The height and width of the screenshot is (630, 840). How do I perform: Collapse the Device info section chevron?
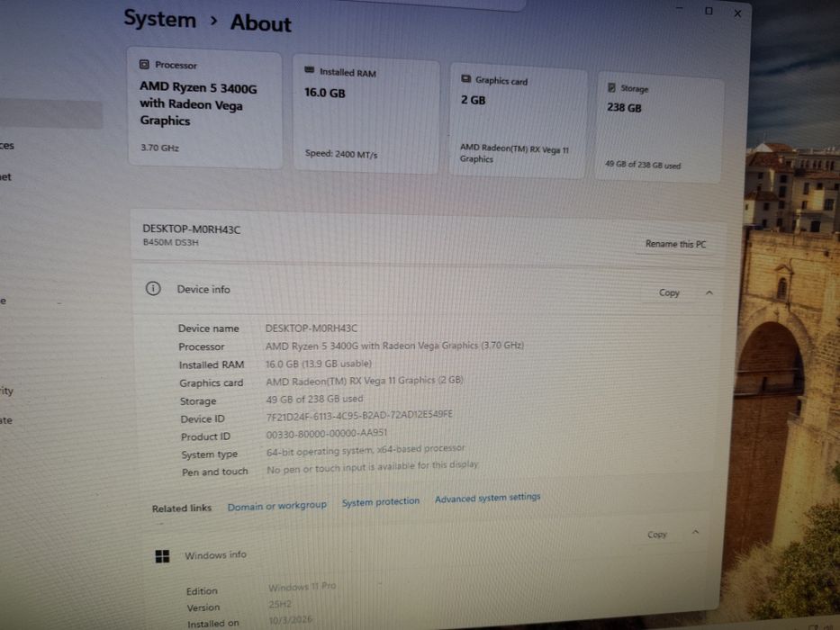(x=709, y=292)
